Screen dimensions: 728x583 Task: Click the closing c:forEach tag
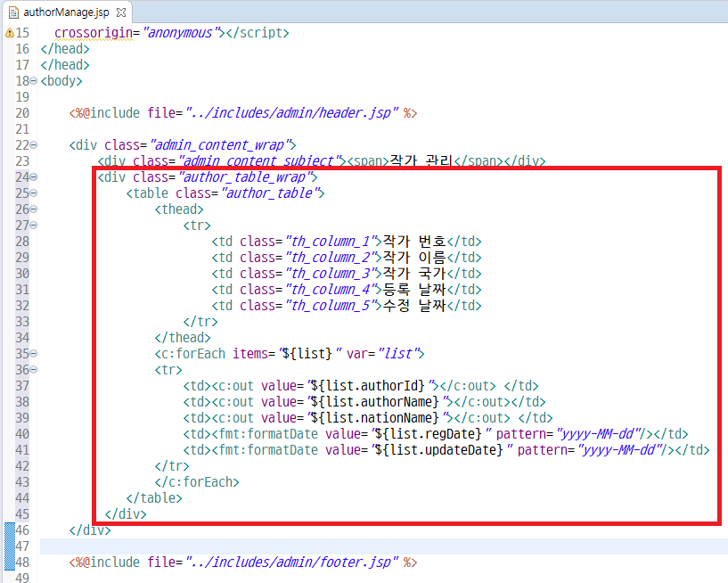(x=197, y=481)
